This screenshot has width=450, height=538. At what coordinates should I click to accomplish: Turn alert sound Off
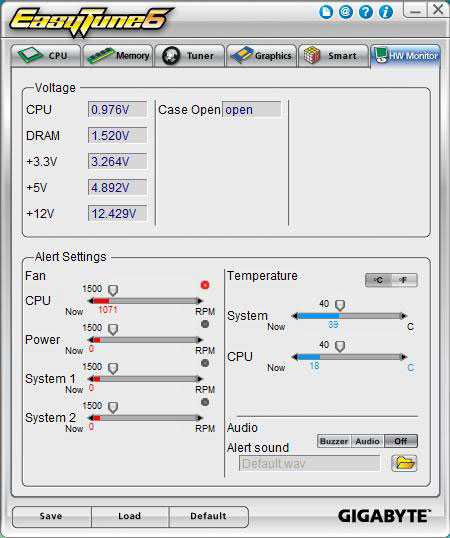coord(401,441)
